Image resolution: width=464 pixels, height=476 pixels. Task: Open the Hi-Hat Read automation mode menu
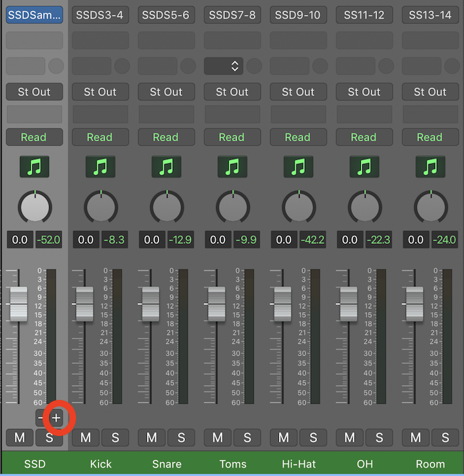click(298, 137)
